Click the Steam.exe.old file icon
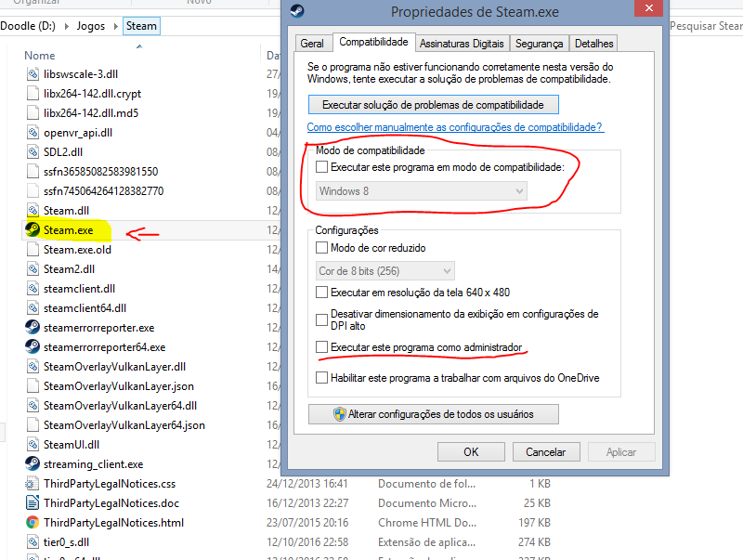743x560 pixels. pos(33,249)
